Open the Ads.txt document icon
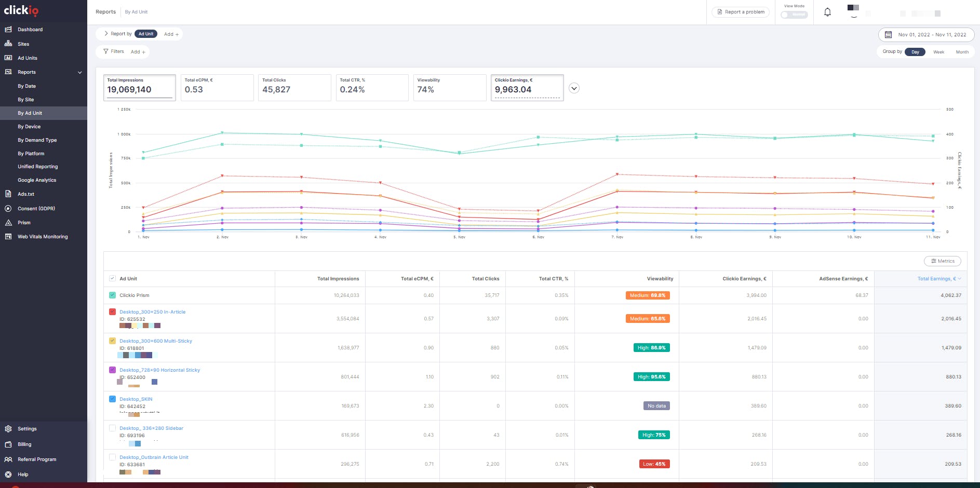 8,194
